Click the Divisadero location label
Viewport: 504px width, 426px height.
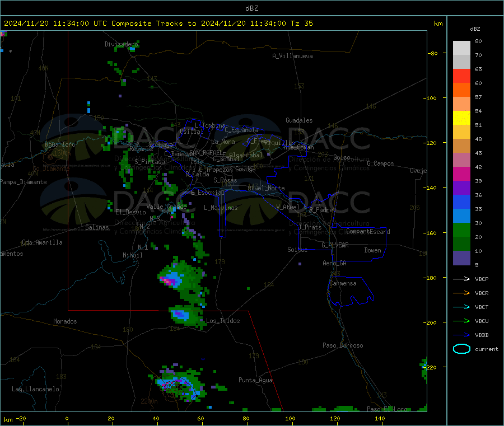coord(121,44)
